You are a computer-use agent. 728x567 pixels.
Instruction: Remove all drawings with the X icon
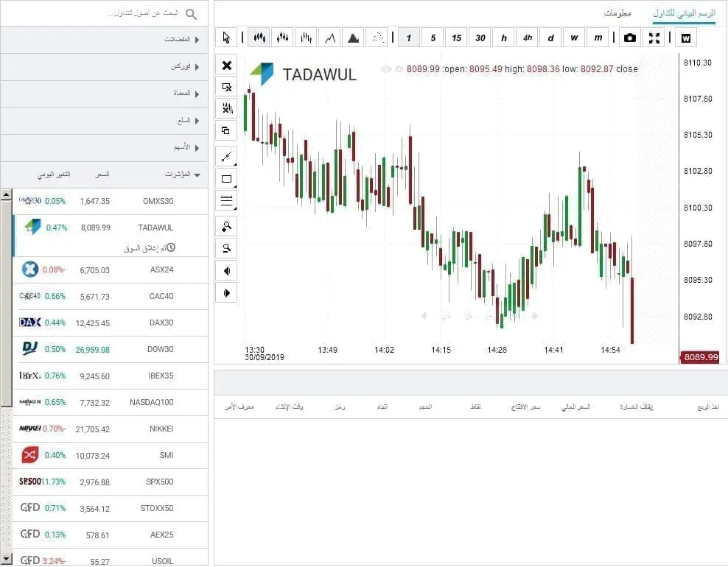click(x=226, y=64)
